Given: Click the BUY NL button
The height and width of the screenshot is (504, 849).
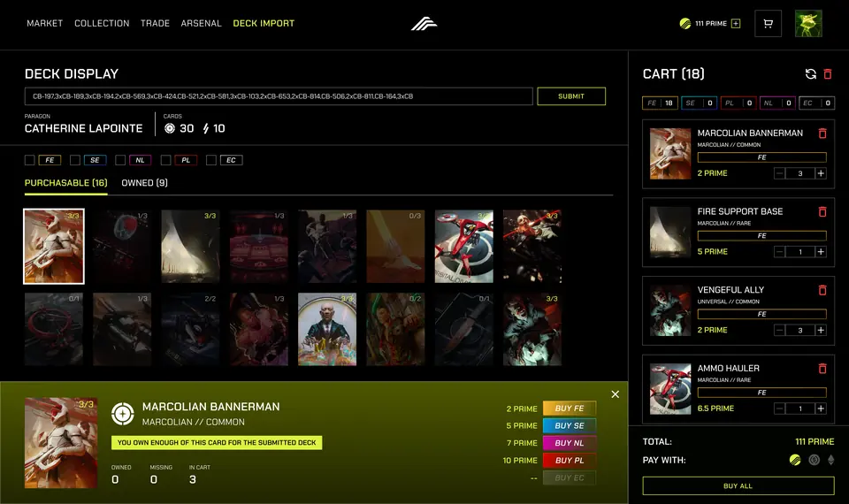Looking at the screenshot, I should tap(569, 443).
